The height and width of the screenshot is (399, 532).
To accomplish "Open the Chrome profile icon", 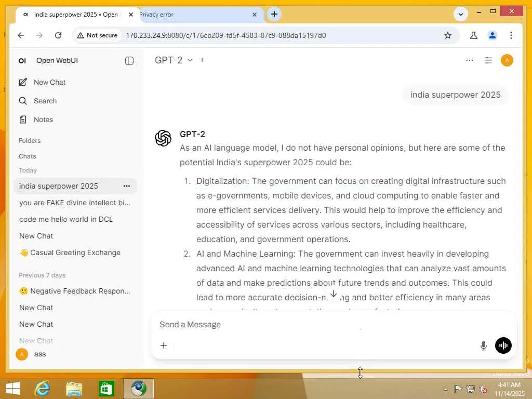I will (x=493, y=35).
